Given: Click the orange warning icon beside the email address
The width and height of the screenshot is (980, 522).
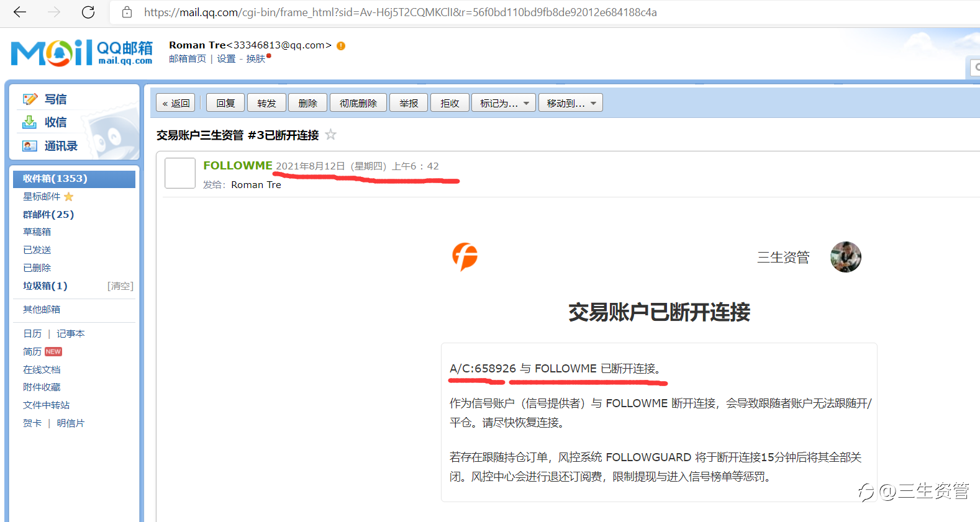Looking at the screenshot, I should [x=341, y=45].
